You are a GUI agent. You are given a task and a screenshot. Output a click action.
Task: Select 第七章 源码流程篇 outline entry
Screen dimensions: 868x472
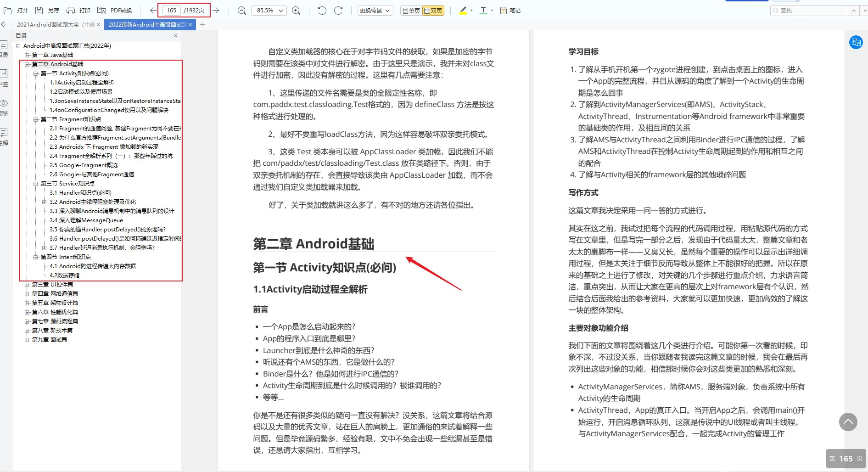pyautogui.click(x=55, y=321)
